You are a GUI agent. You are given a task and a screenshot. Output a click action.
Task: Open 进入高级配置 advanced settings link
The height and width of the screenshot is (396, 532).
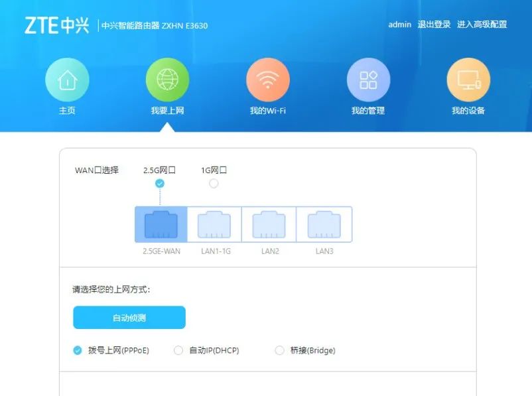483,25
